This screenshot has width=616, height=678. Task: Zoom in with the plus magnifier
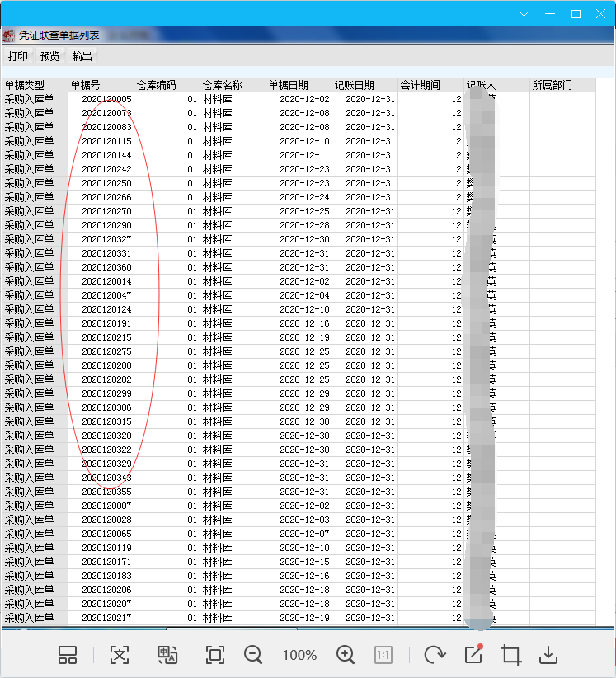tap(346, 655)
